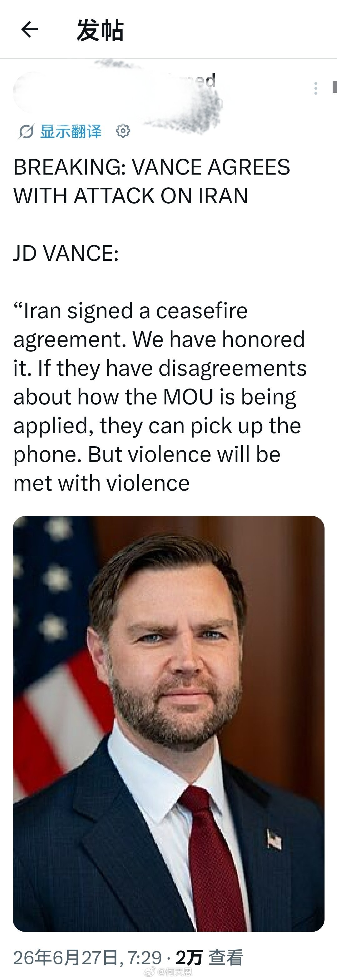The width and height of the screenshot is (337, 980).
Task: View the 2万 查看 view count
Action: pyautogui.click(x=209, y=958)
